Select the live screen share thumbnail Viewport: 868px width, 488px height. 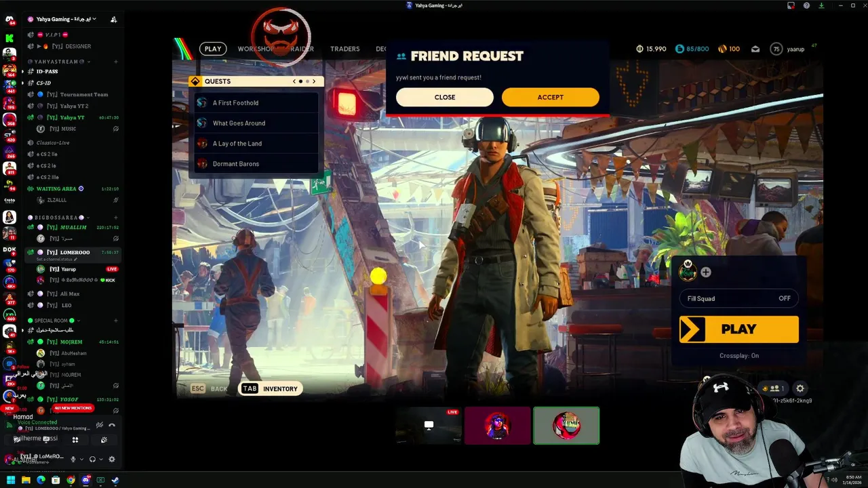(429, 426)
